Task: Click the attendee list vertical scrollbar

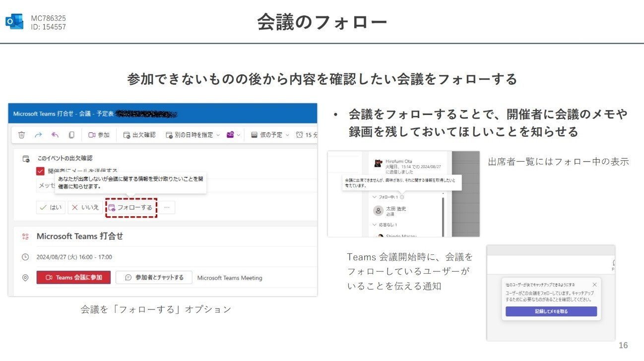Action: tap(443, 218)
